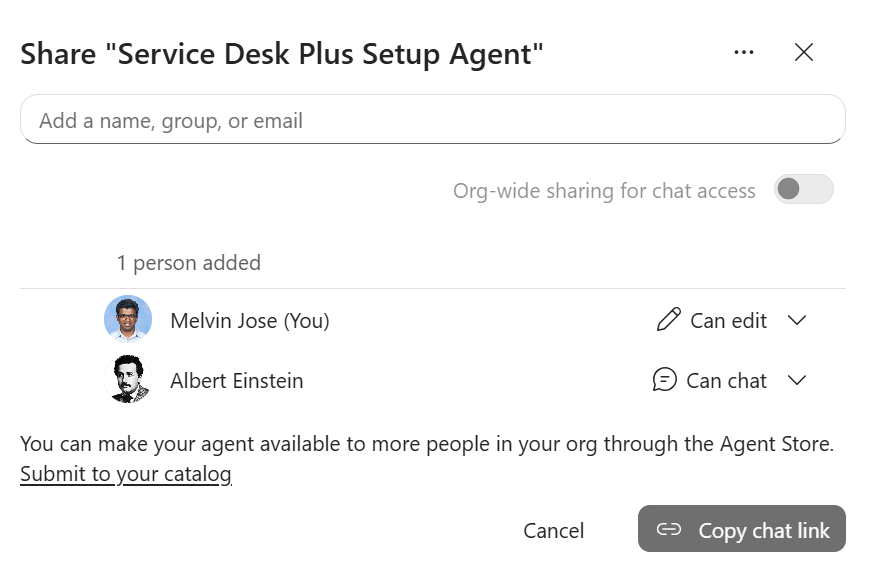The height and width of the screenshot is (578, 872).
Task: Open the more options ellipsis menu
Action: tap(744, 53)
